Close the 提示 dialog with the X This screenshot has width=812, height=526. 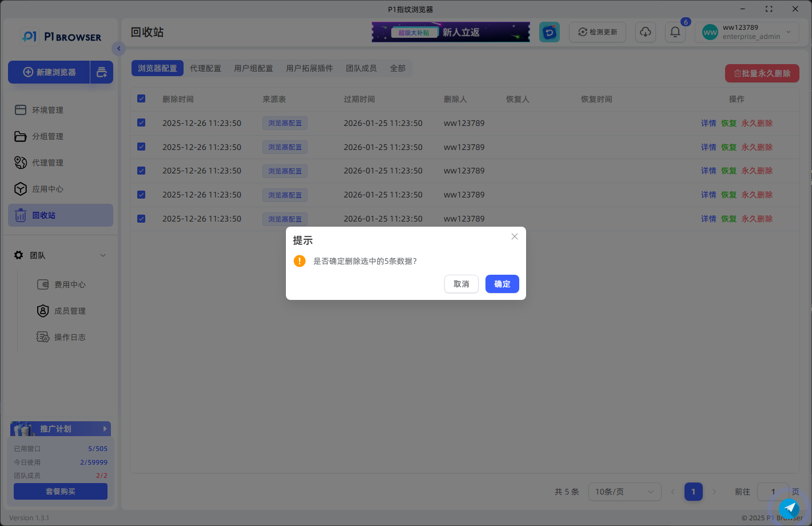514,236
